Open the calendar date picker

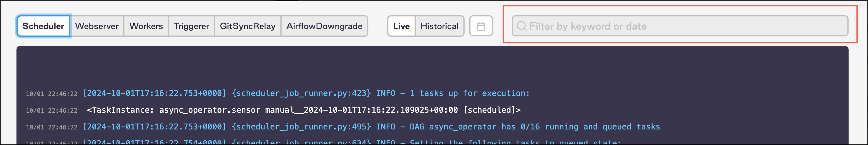pos(481,26)
